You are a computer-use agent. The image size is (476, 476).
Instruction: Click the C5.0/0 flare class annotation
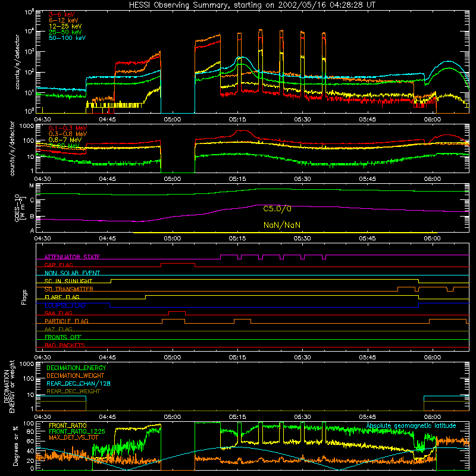[277, 209]
